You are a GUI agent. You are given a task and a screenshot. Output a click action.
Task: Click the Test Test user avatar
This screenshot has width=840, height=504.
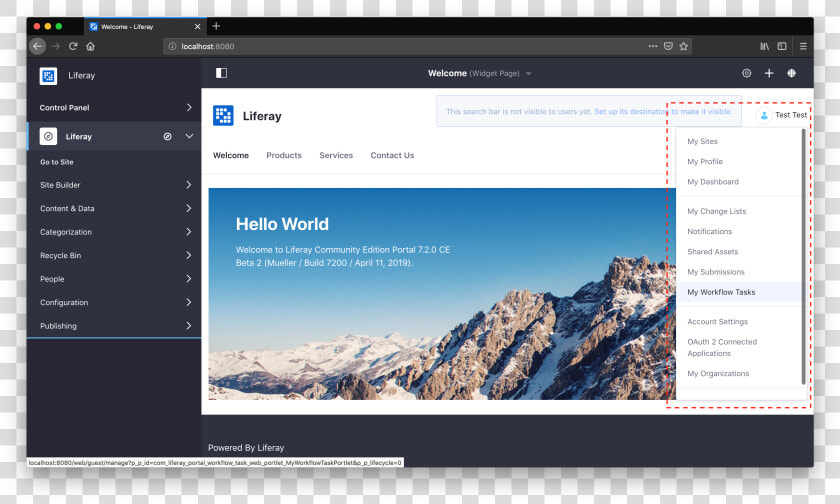(x=764, y=115)
